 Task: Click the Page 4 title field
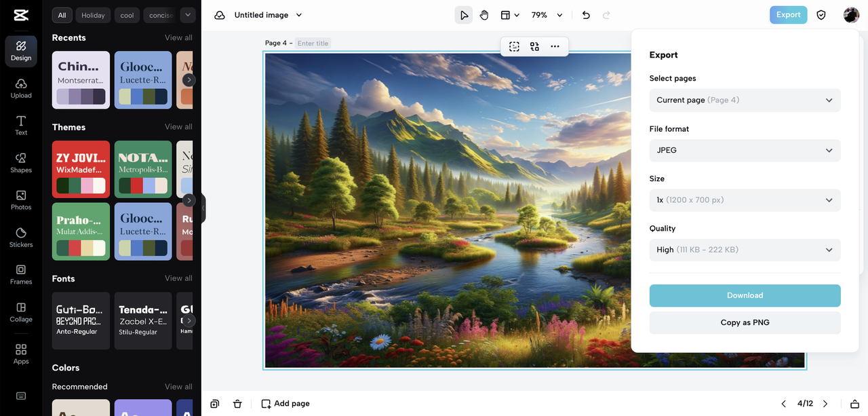pyautogui.click(x=313, y=43)
